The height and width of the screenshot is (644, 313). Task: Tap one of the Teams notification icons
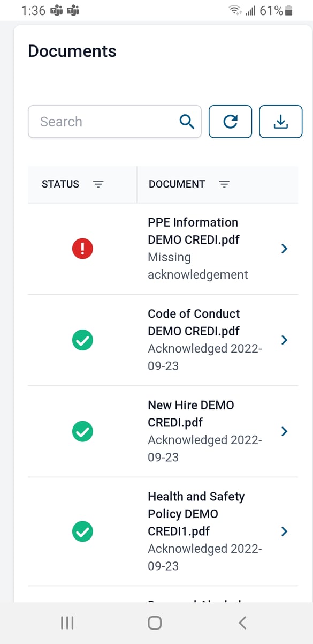click(x=57, y=10)
